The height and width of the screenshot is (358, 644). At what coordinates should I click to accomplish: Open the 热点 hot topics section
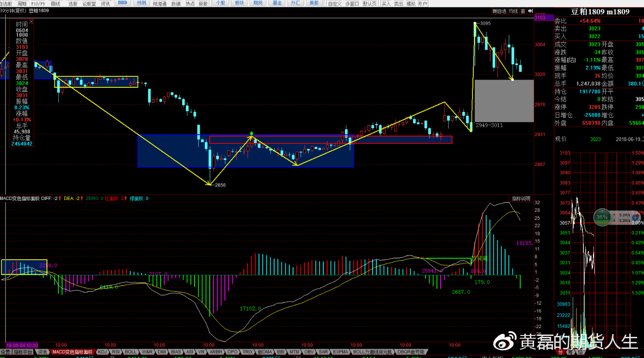tap(190, 3)
